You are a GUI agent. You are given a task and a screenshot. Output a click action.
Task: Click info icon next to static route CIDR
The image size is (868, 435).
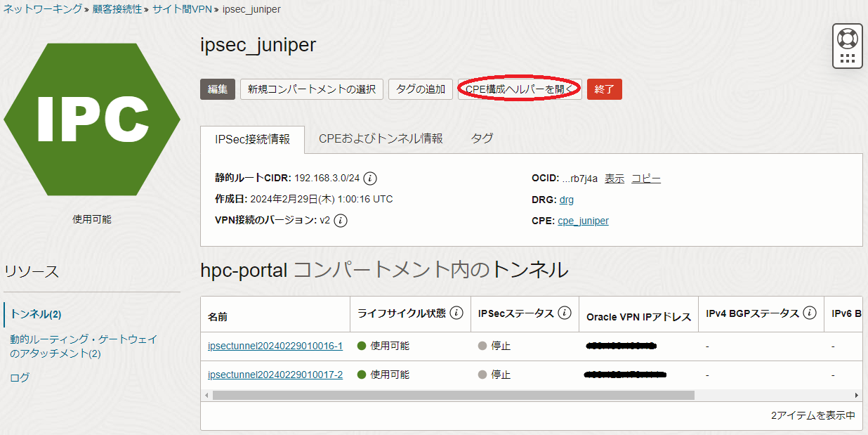(x=370, y=178)
